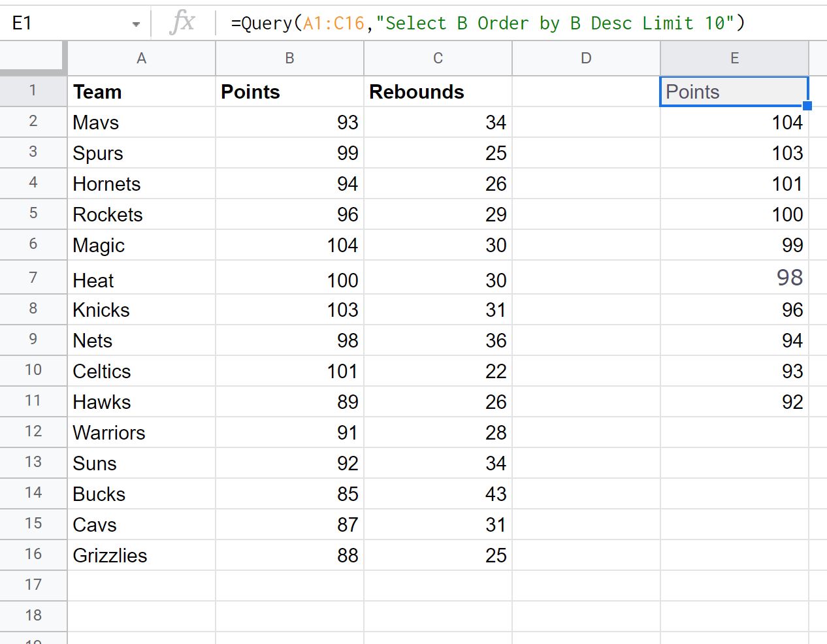Click the formula bar Query text
This screenshot has width=827, height=644.
[487, 24]
